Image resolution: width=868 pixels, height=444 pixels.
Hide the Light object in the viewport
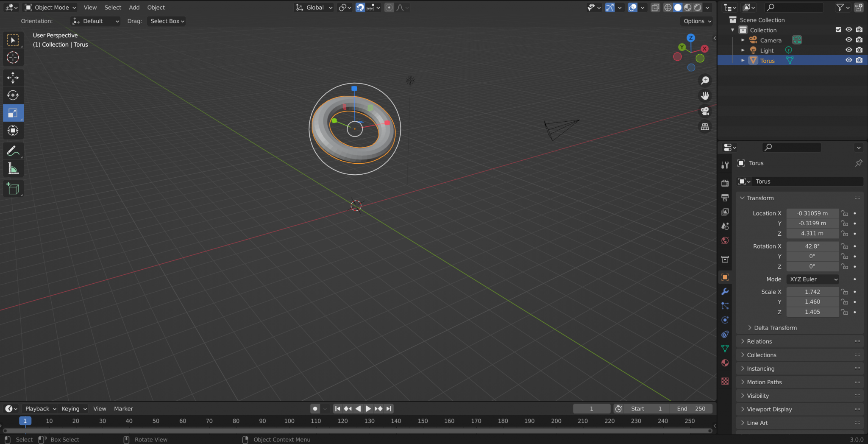[849, 50]
